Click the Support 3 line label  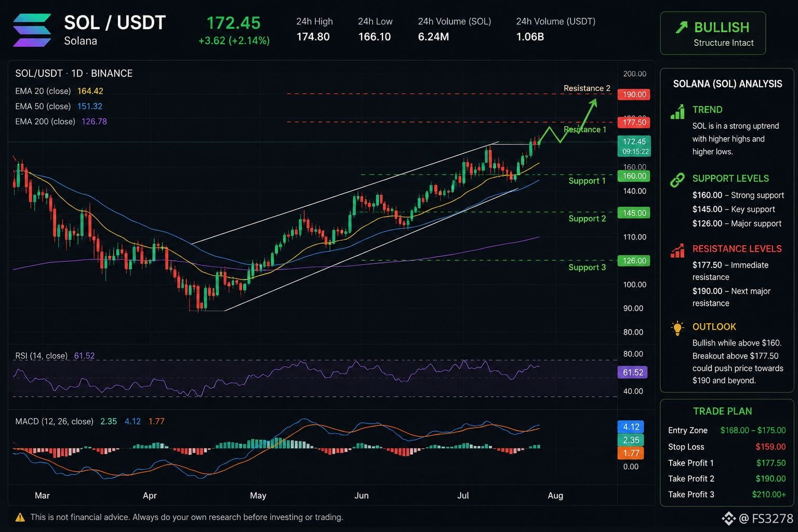click(x=587, y=268)
